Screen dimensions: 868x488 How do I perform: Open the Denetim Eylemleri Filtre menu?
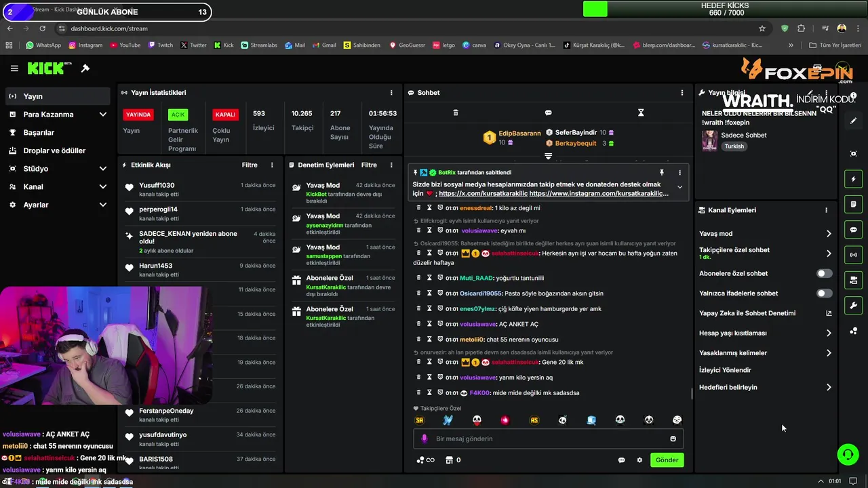(x=369, y=165)
